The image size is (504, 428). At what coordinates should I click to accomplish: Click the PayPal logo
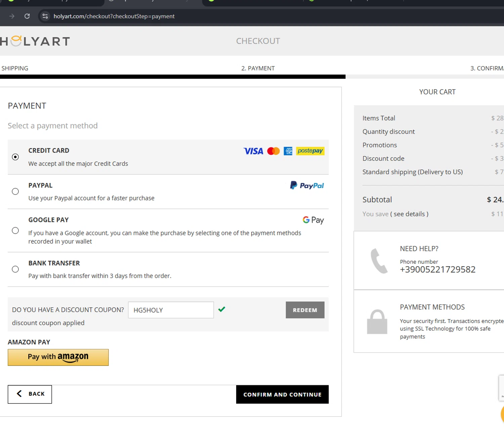[307, 185]
